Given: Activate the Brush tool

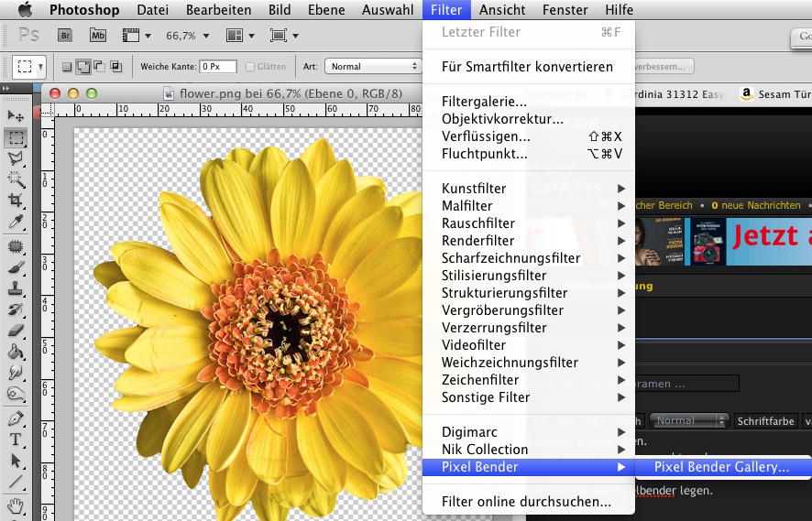Looking at the screenshot, I should tap(15, 266).
